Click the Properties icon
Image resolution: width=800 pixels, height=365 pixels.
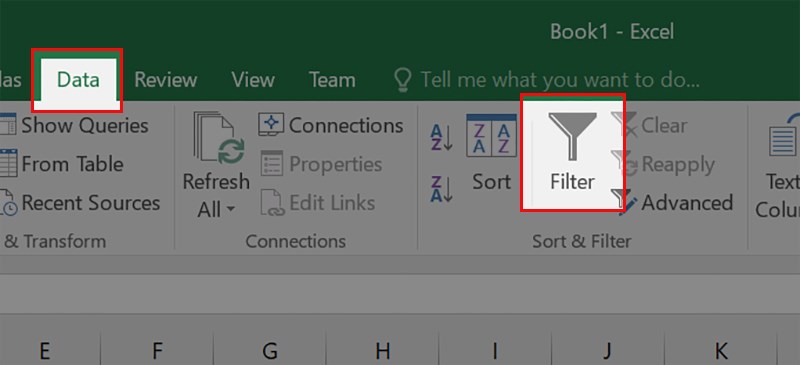[x=271, y=164]
